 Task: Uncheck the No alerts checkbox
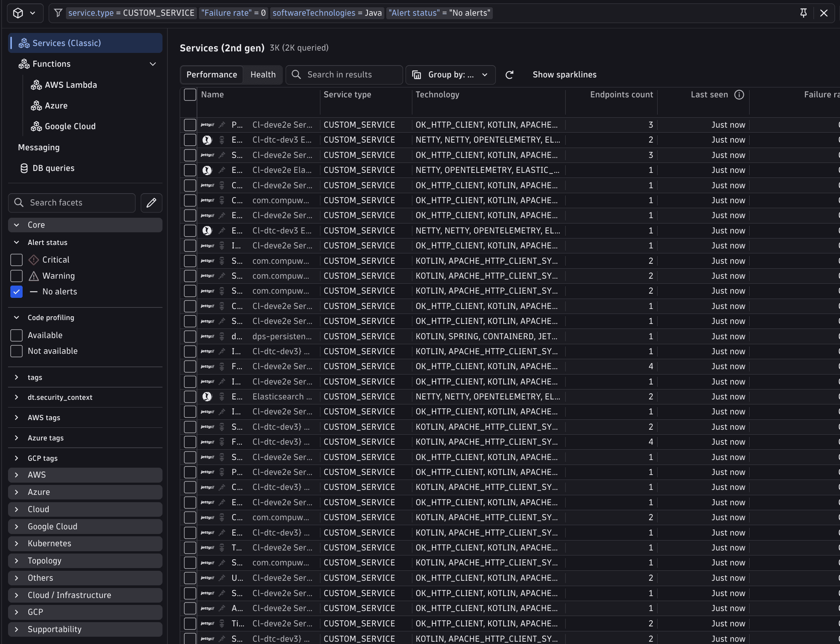[x=16, y=292]
